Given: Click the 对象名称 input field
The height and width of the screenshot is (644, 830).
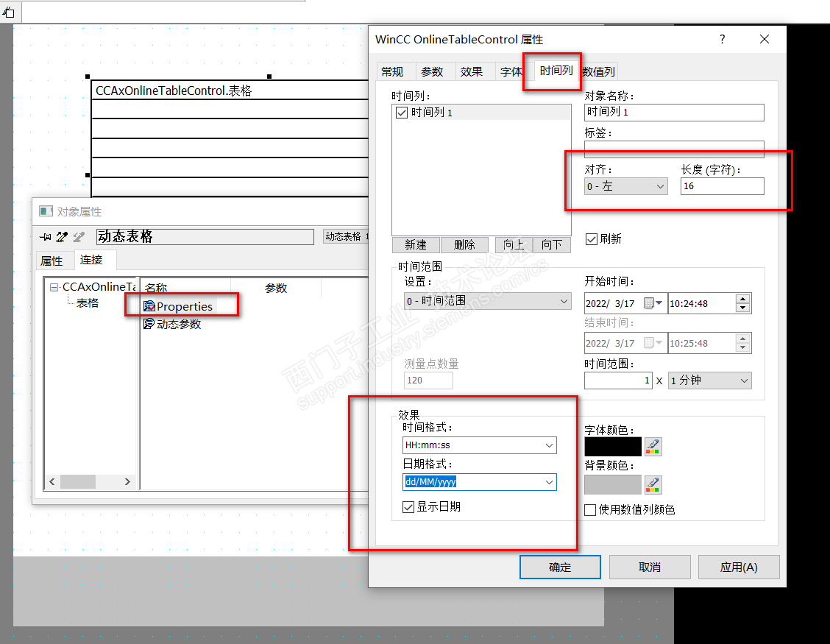Looking at the screenshot, I should click(x=674, y=113).
